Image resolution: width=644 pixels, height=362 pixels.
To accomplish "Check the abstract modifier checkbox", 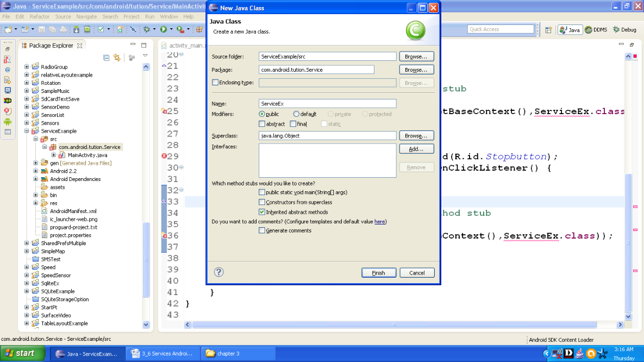I will coord(262,123).
